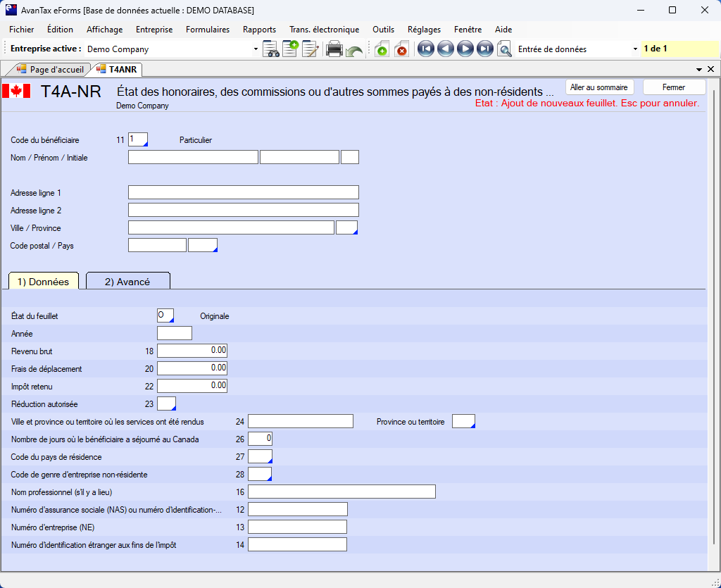Click the search slip magnifier icon
This screenshot has width=721, height=588.
click(504, 49)
